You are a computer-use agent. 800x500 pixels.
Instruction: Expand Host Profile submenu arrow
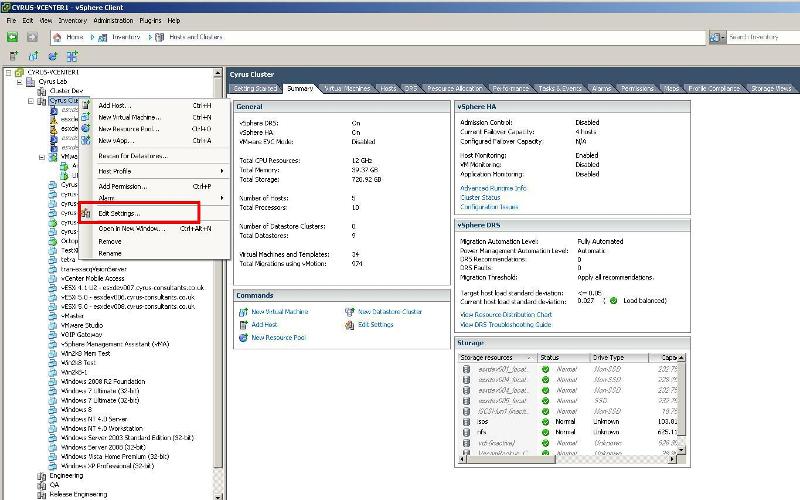coord(222,171)
